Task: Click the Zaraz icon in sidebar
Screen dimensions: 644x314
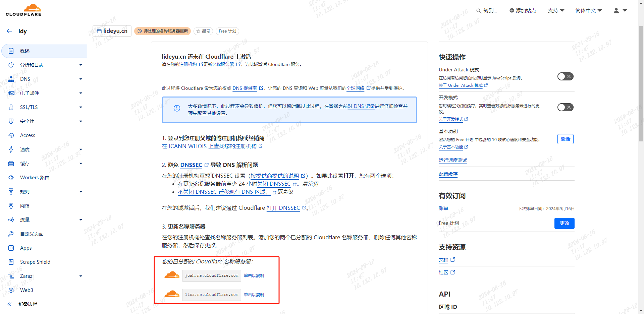Action: coord(11,276)
